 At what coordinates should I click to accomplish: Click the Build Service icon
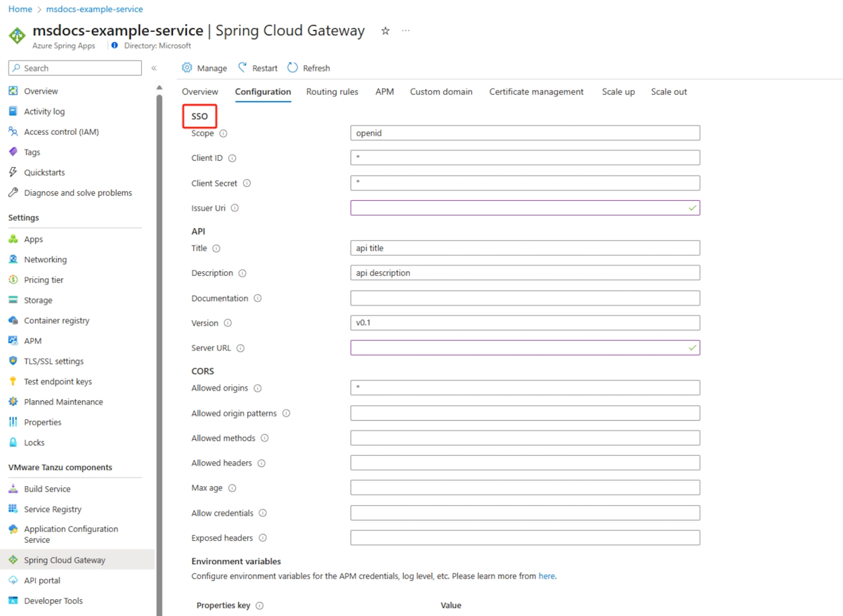[13, 490]
